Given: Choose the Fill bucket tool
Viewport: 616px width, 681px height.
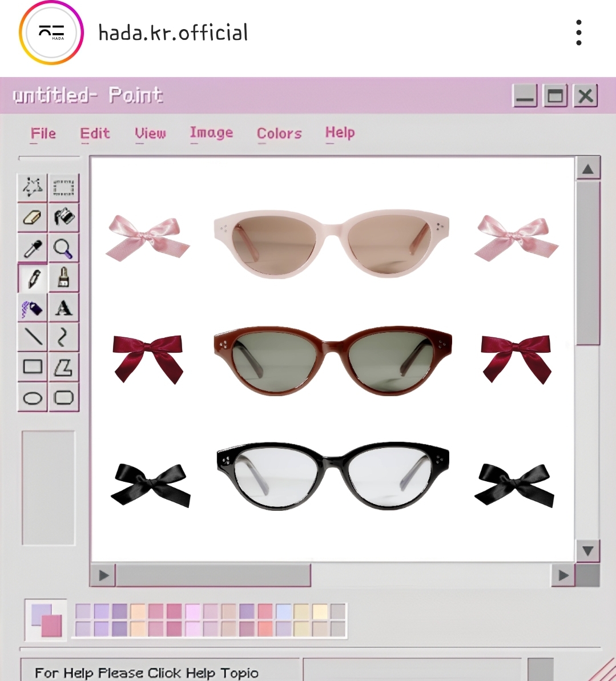Looking at the screenshot, I should (x=63, y=217).
